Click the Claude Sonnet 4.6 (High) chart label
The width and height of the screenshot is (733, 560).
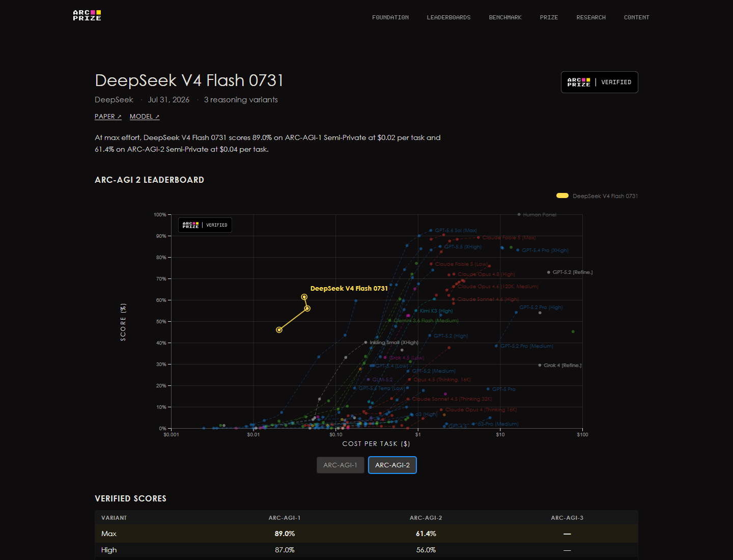click(488, 299)
